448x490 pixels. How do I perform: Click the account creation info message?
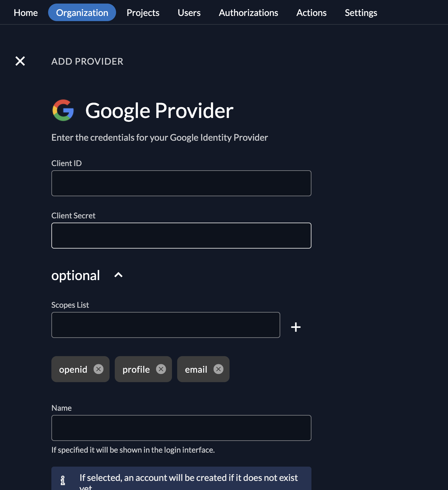click(x=189, y=481)
